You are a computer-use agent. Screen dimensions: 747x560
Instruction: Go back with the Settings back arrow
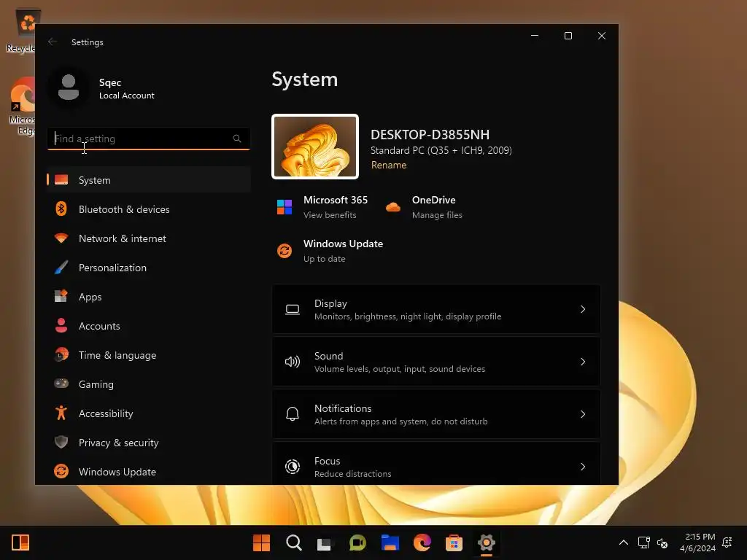[53, 42]
